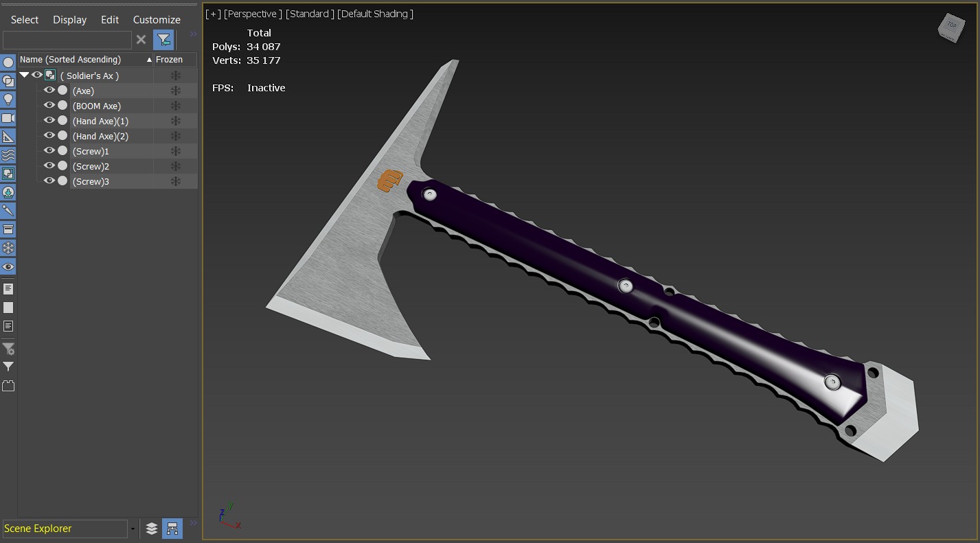Viewport: 980px width, 543px height.
Task: Open the [Default Shading] viewport menu
Action: pos(375,14)
